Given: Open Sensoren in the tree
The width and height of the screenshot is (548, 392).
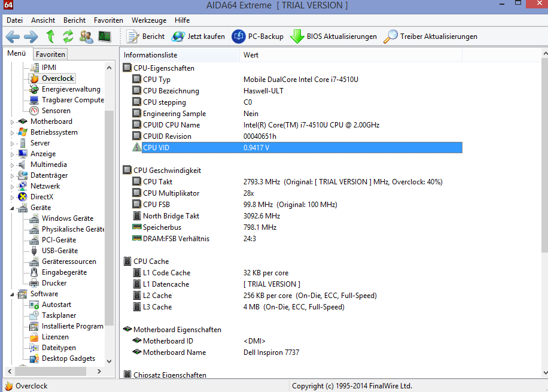Looking at the screenshot, I should pyautogui.click(x=56, y=111).
